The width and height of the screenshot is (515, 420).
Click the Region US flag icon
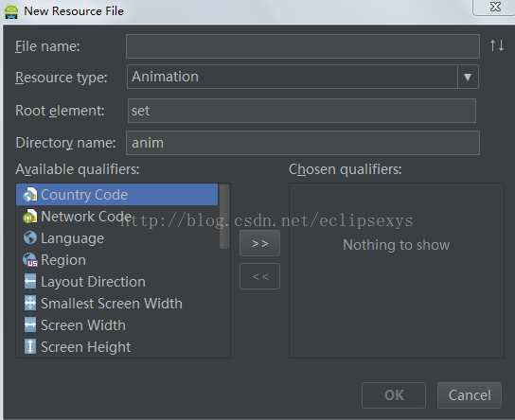click(x=30, y=260)
